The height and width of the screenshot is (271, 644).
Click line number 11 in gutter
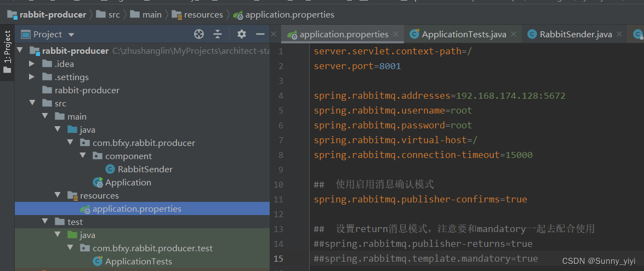(278, 200)
